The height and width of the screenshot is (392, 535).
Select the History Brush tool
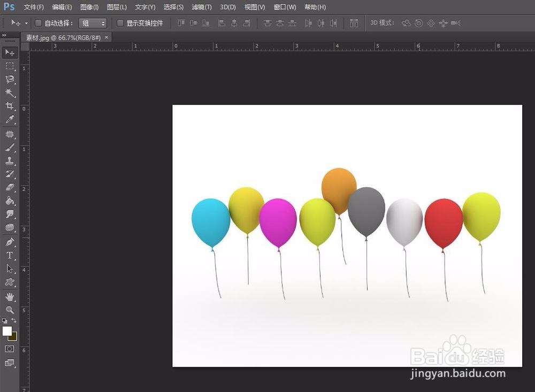10,174
